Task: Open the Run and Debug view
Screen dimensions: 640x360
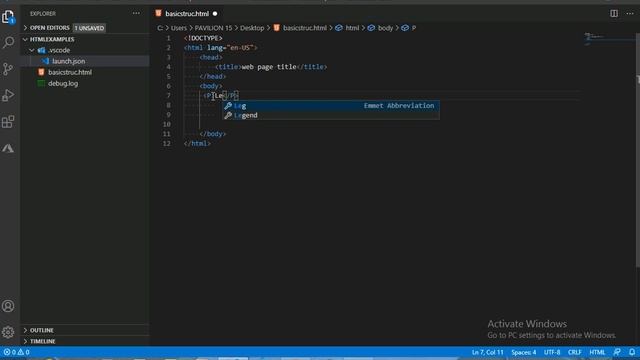Action: (x=8, y=95)
